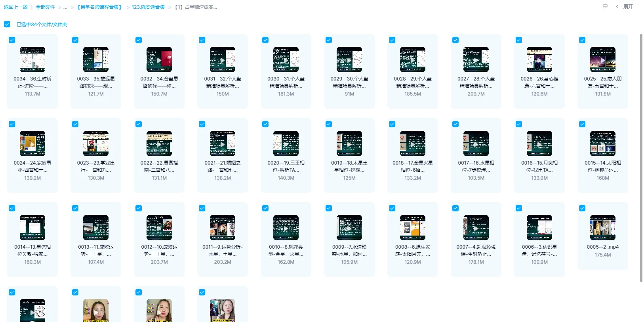Open thumbnail of 0010--8.桃花类型 video

click(x=286, y=228)
